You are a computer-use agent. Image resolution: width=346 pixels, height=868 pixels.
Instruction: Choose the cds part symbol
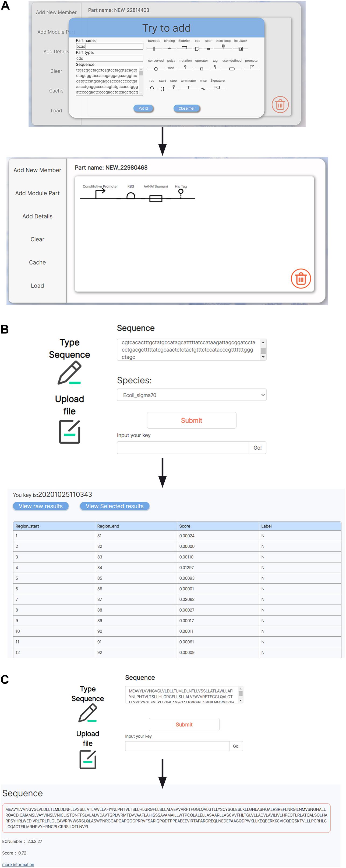pyautogui.click(x=197, y=49)
